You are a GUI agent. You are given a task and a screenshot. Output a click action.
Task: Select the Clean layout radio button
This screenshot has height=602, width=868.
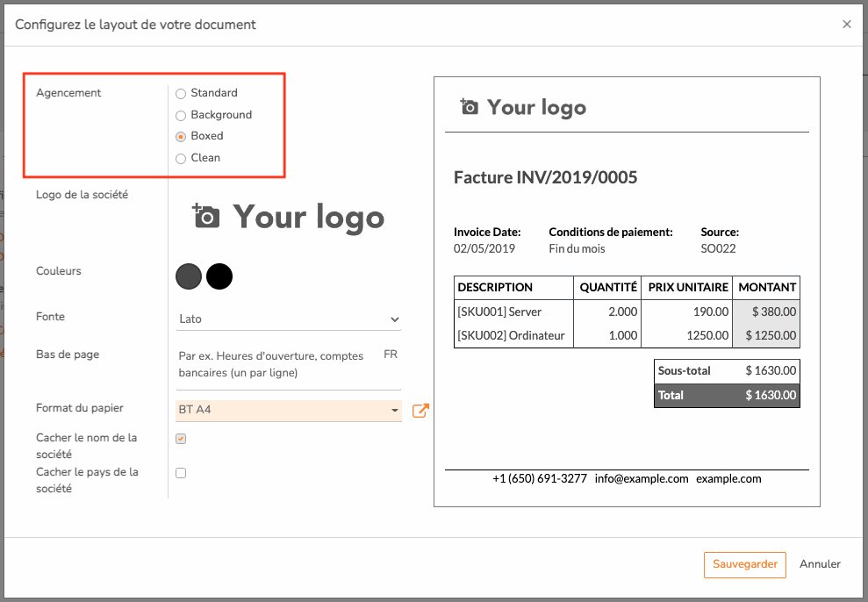pos(181,159)
